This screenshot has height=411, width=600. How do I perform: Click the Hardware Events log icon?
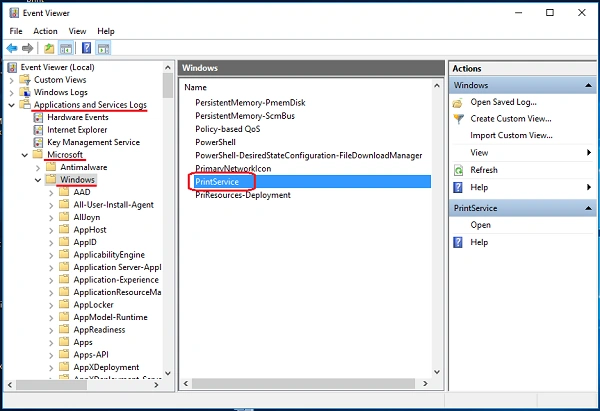pyautogui.click(x=38, y=117)
